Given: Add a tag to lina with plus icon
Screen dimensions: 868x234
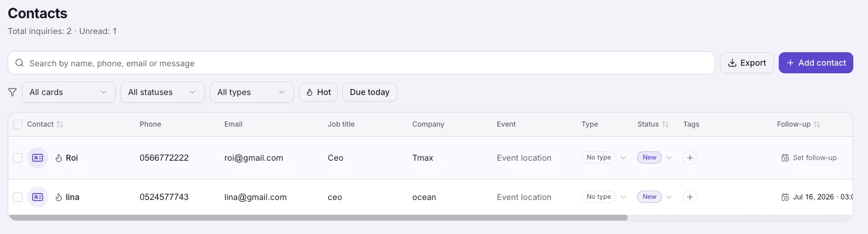Looking at the screenshot, I should [x=690, y=197].
